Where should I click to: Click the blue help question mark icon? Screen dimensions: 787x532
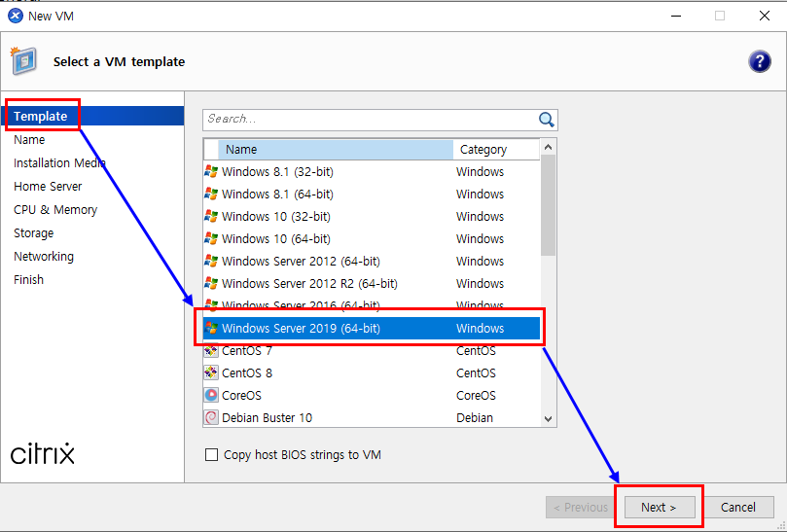pyautogui.click(x=760, y=61)
